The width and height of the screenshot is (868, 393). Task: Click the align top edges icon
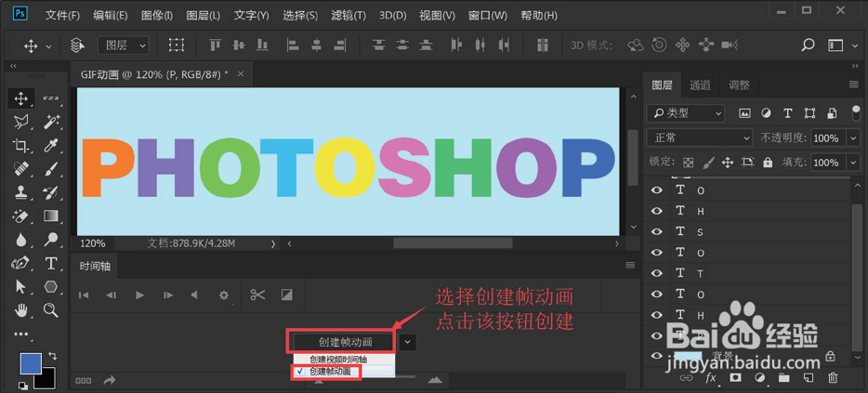[x=215, y=45]
